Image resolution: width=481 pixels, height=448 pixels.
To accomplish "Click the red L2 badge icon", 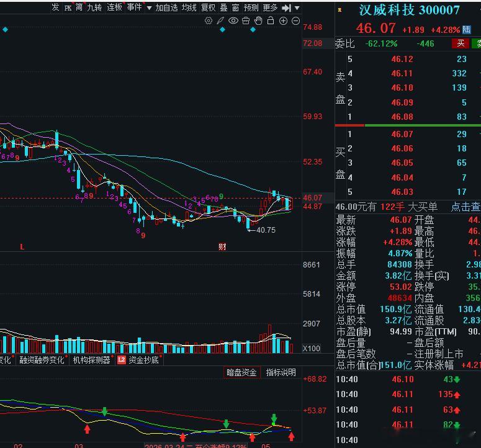I will (x=122, y=360).
